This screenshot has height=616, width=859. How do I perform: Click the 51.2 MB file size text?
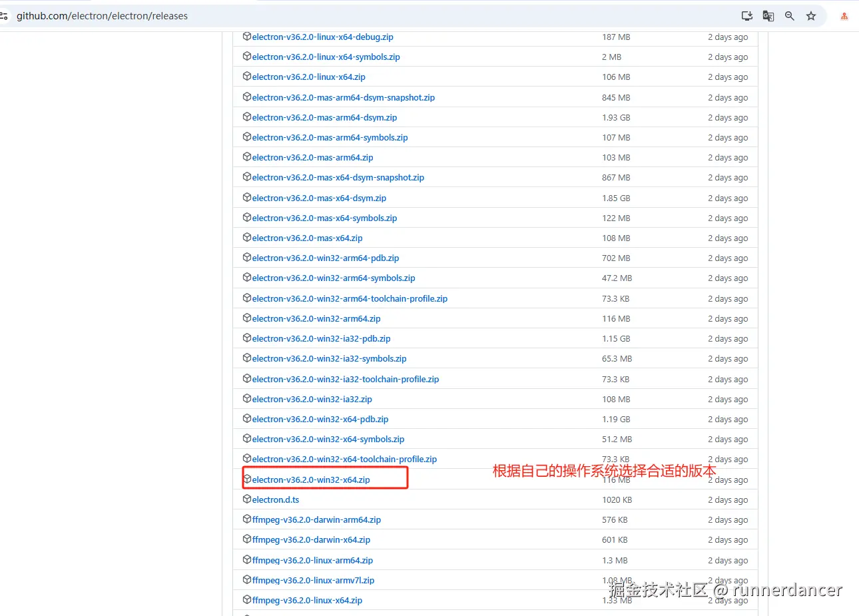tap(617, 440)
